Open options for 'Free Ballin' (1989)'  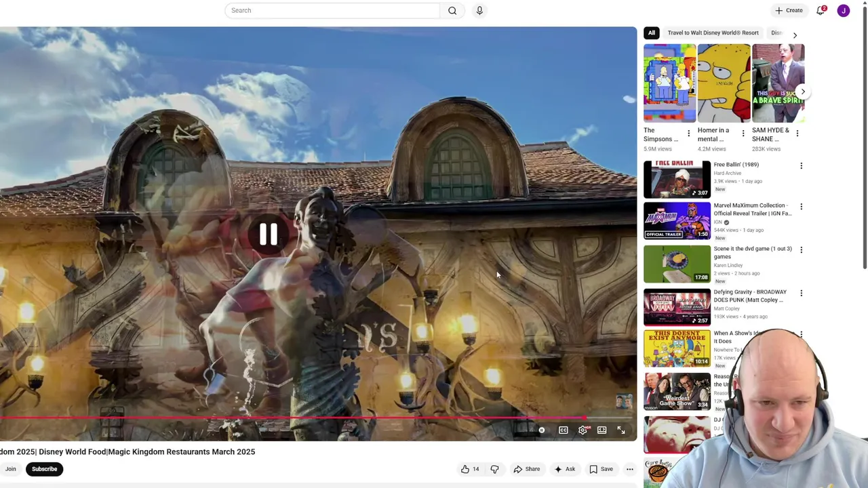point(801,166)
